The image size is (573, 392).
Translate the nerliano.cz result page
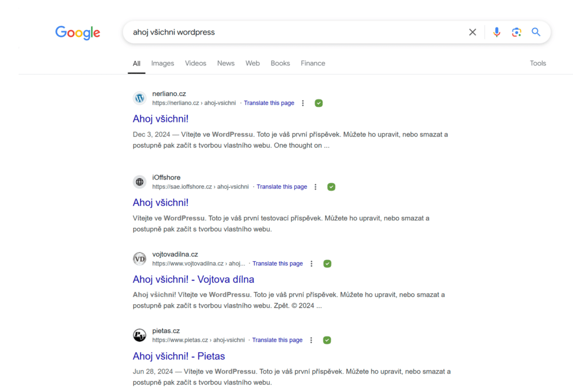point(269,103)
